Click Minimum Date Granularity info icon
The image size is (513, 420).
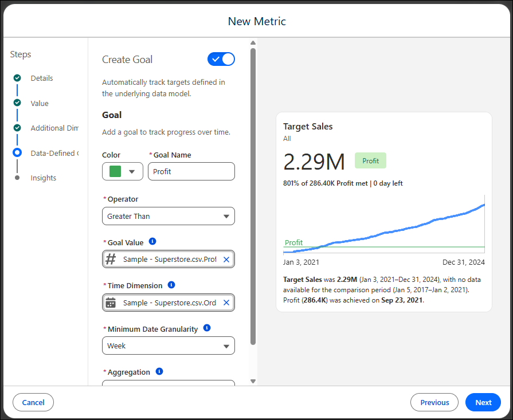pyautogui.click(x=207, y=328)
